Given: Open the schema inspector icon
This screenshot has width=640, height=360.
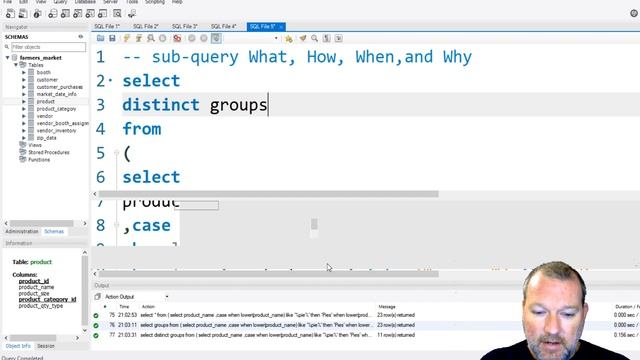Looking at the screenshot, I should coord(37,13).
